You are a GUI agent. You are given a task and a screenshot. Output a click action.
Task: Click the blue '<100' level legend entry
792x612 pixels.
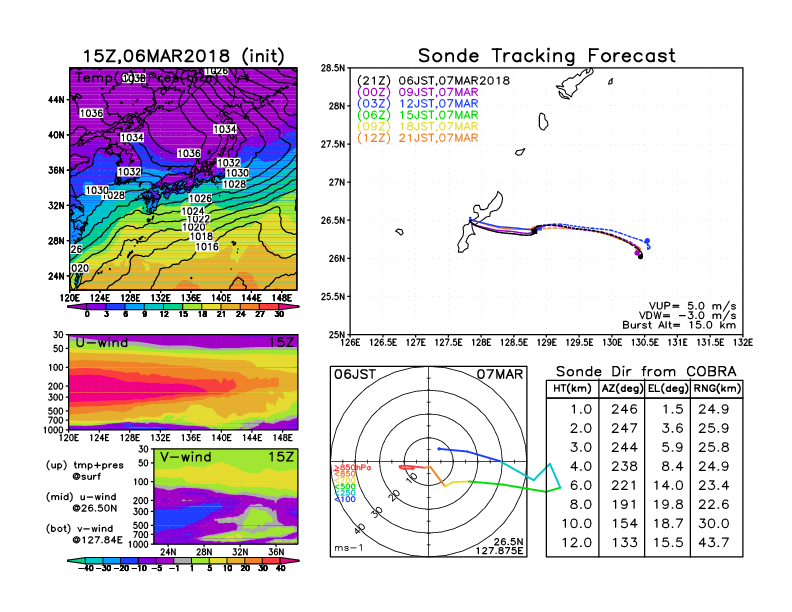[344, 499]
